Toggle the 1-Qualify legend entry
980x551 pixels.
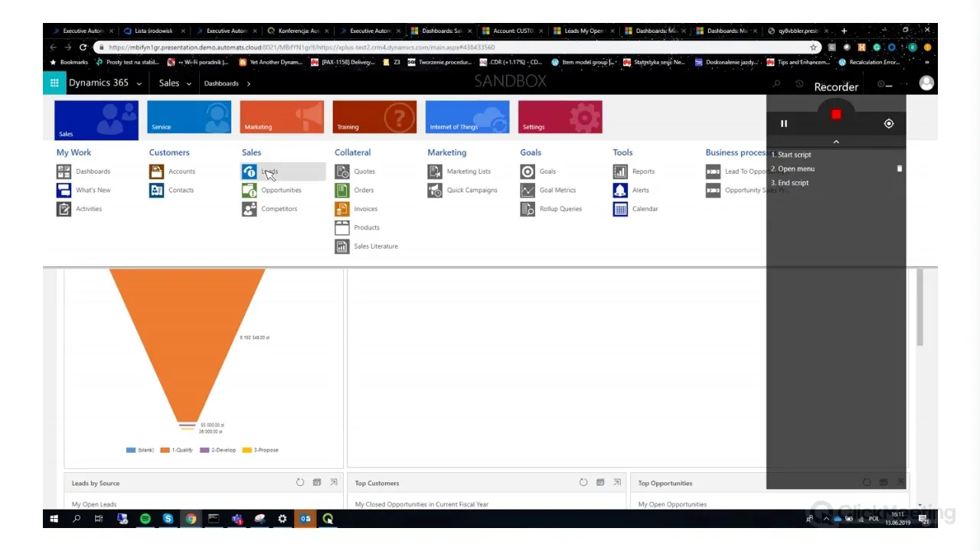177,450
